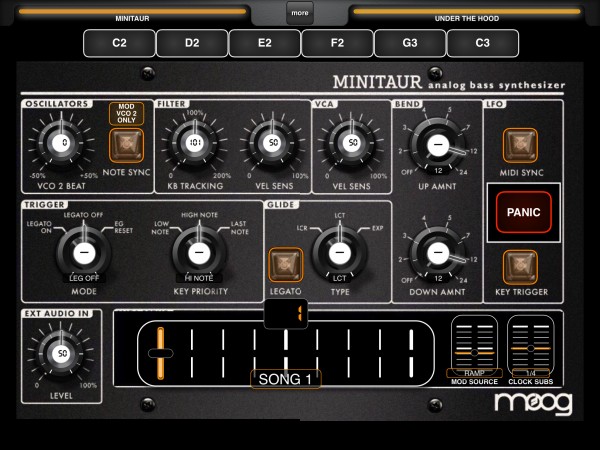
Task: Click the more button at top
Action: [x=300, y=13]
